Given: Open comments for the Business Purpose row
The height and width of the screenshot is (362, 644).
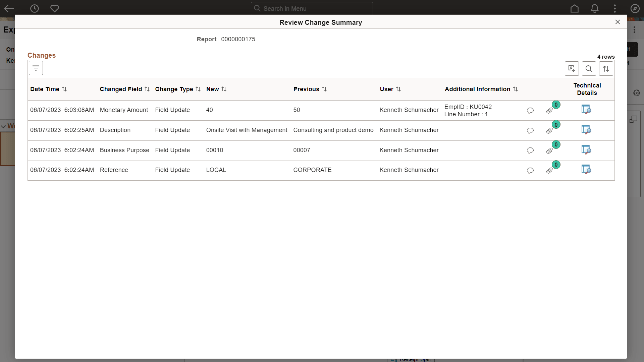Looking at the screenshot, I should (x=530, y=151).
